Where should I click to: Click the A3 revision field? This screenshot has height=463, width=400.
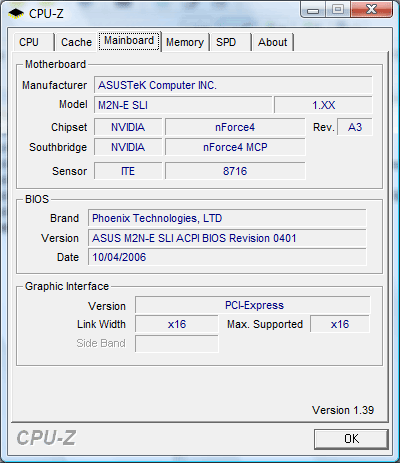tap(355, 127)
